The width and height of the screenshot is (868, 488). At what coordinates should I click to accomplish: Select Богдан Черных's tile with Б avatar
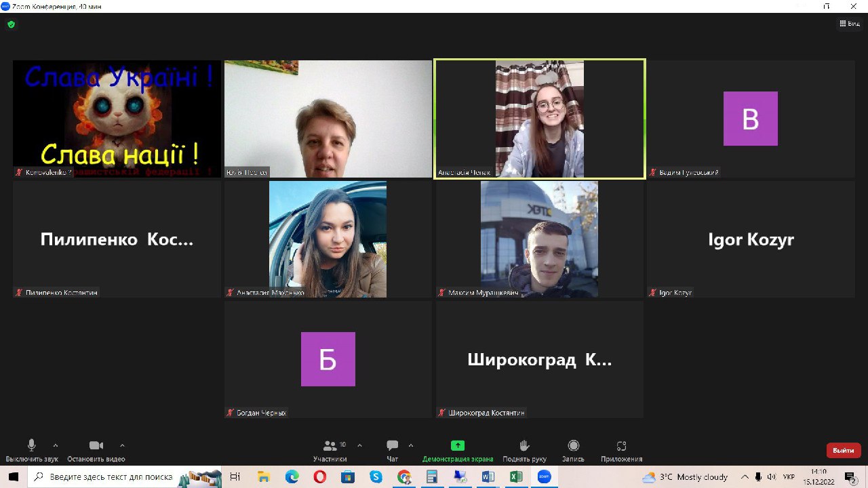click(x=328, y=359)
